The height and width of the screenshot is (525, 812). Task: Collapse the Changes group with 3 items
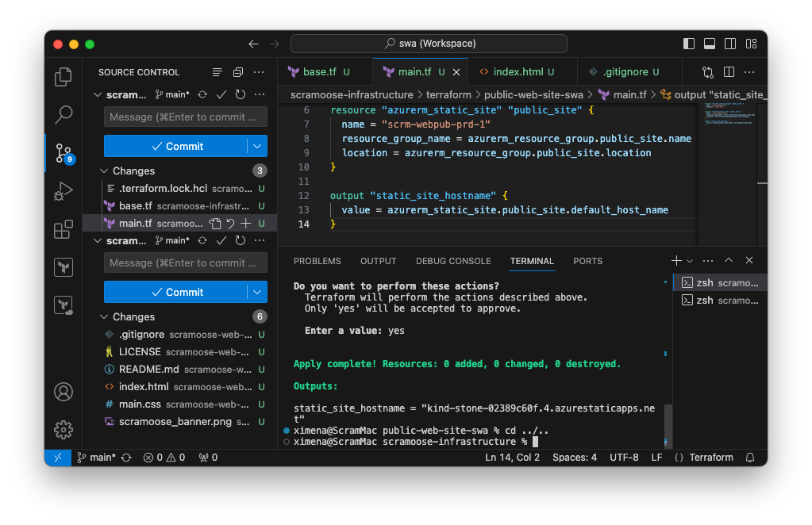(x=103, y=171)
